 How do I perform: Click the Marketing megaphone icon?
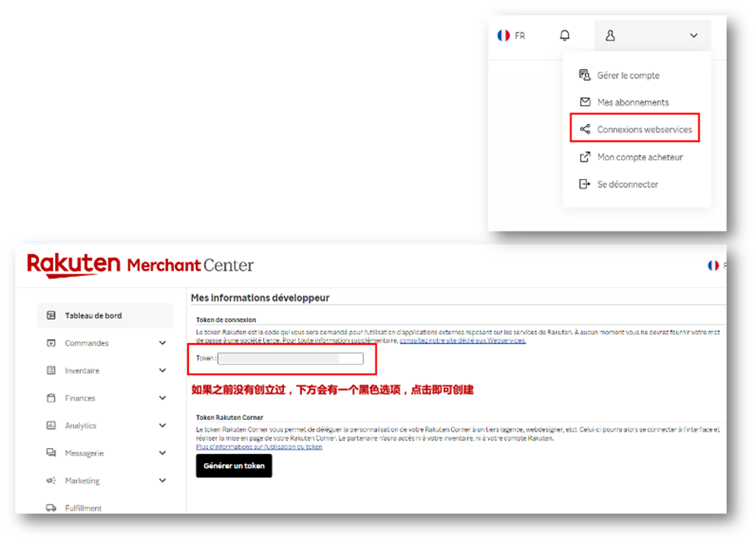(x=51, y=481)
